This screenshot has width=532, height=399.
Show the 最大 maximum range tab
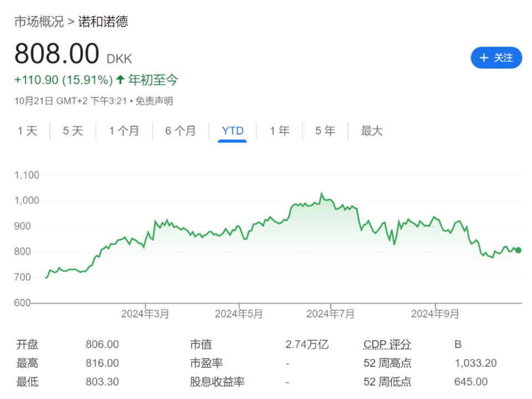371,131
